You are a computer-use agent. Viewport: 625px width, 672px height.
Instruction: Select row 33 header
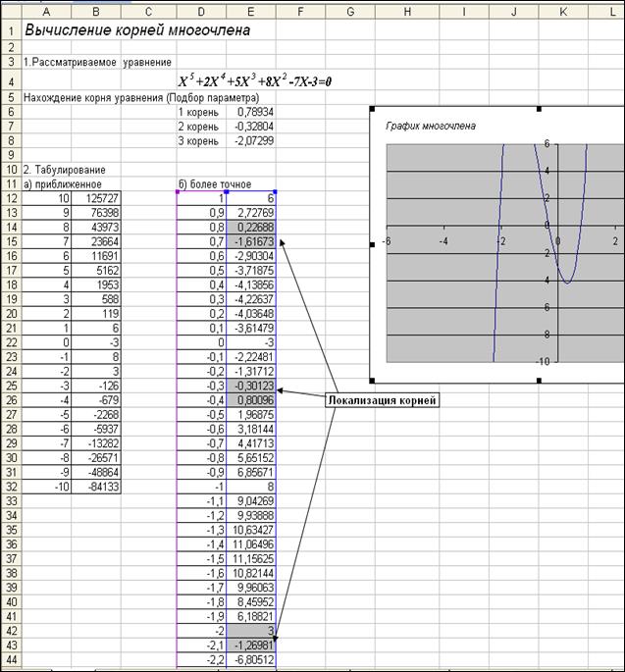tap(11, 501)
